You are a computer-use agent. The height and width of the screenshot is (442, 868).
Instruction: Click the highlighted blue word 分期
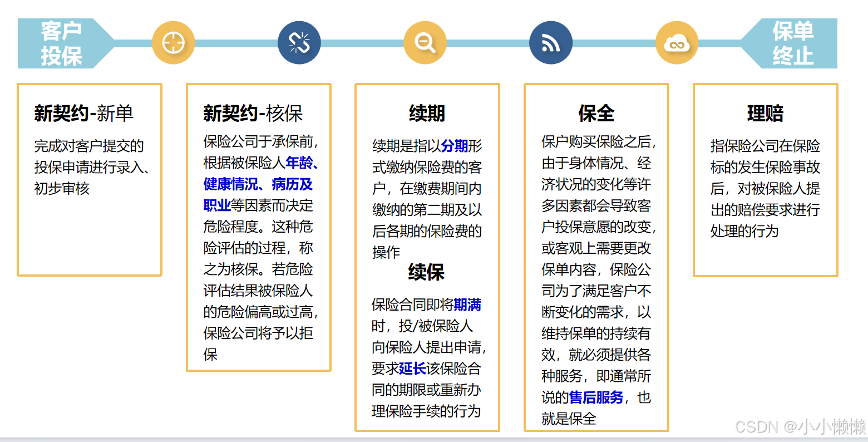(454, 146)
